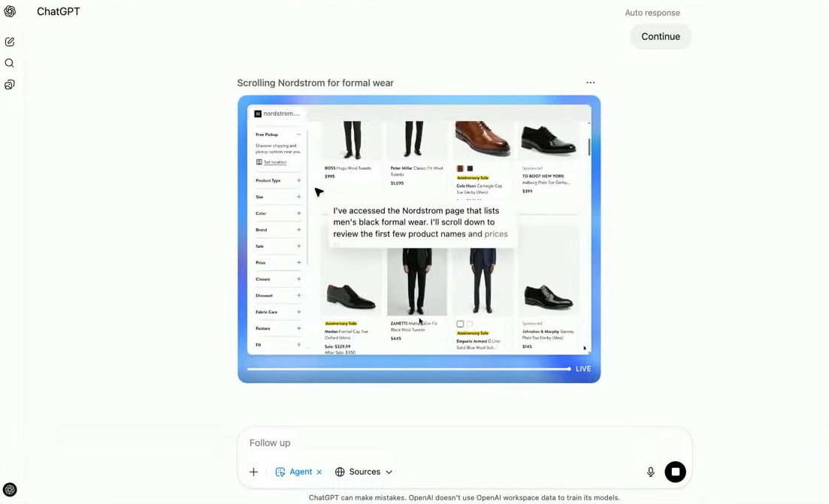
Task: Click the Scrolling Nordstrom for formal wear heading
Action: 315,83
